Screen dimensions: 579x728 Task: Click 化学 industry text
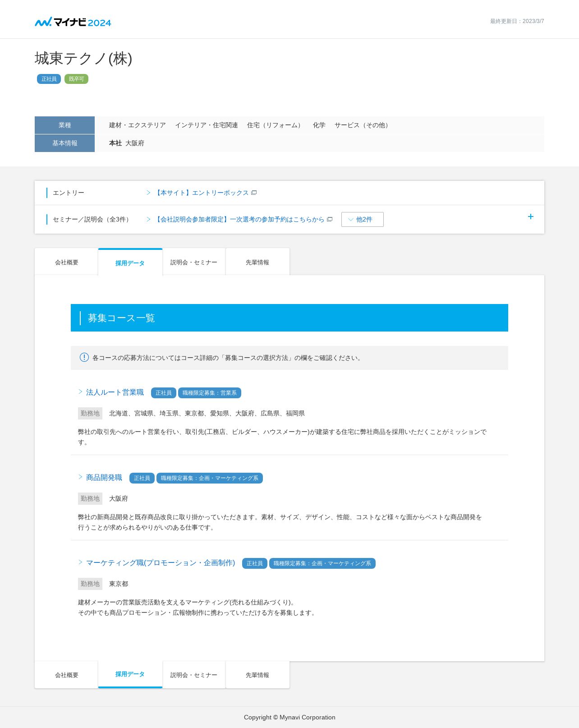pyautogui.click(x=319, y=125)
